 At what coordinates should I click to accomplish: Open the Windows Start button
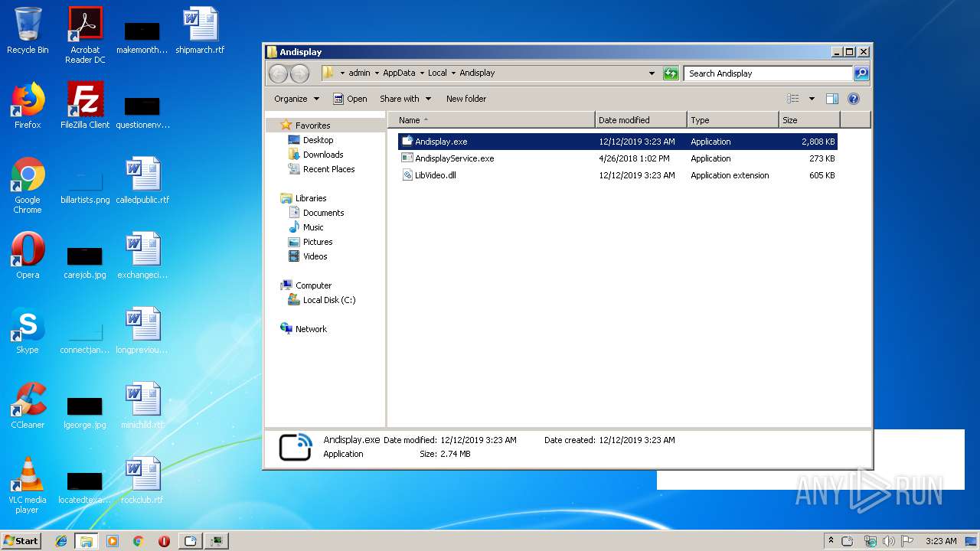click(21, 540)
